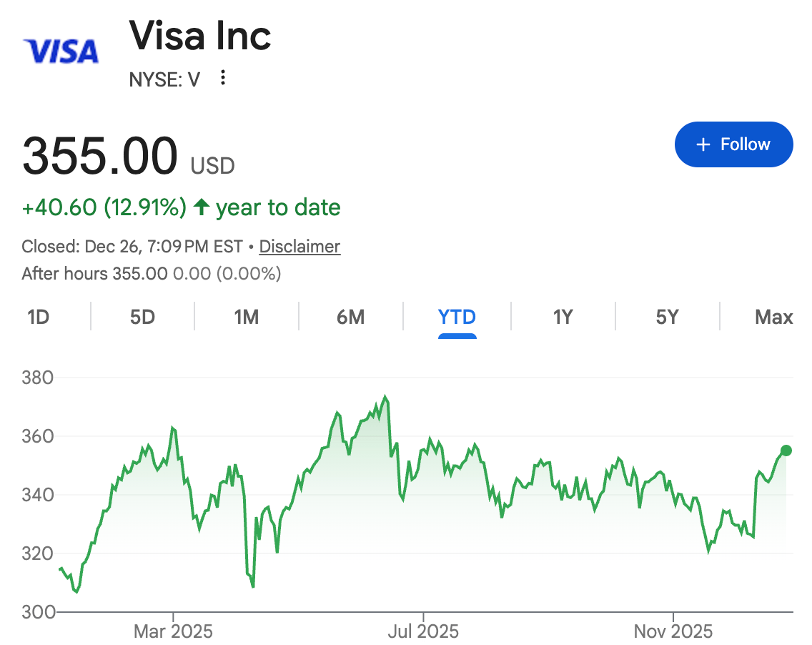Show the Max time range
The width and height of the screenshot is (812, 645).
coord(773,317)
